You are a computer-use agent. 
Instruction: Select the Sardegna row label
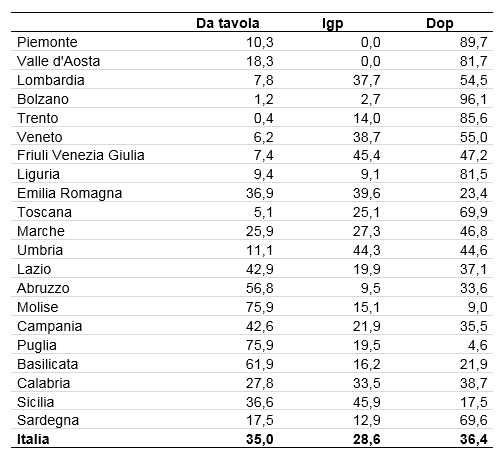click(x=48, y=421)
